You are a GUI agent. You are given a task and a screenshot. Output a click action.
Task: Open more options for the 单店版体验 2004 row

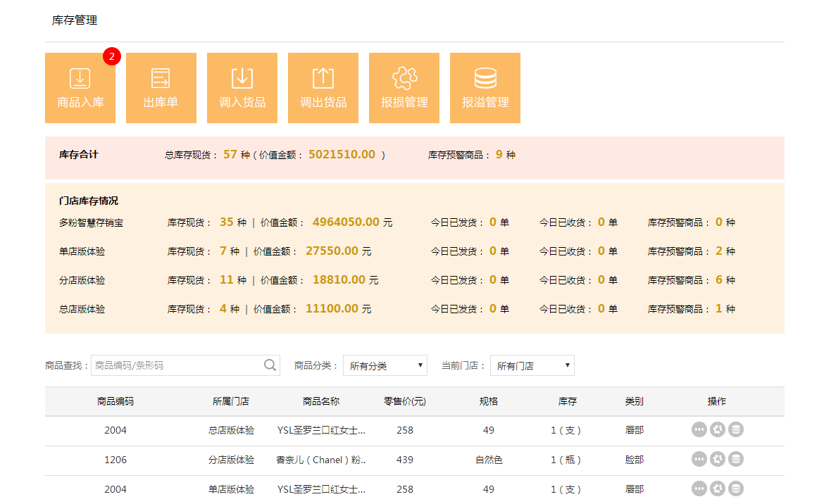[699, 489]
